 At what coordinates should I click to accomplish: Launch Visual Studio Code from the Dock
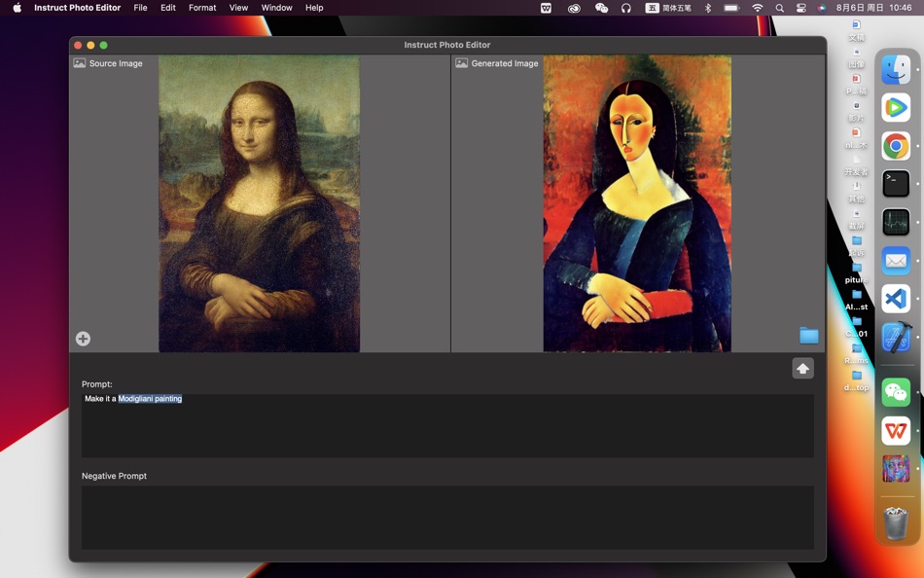click(x=896, y=299)
